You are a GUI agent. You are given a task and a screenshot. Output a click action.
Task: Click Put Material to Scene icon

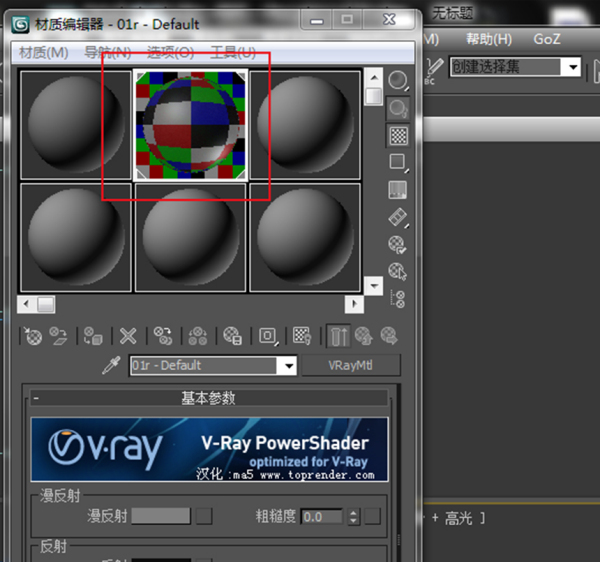click(59, 336)
